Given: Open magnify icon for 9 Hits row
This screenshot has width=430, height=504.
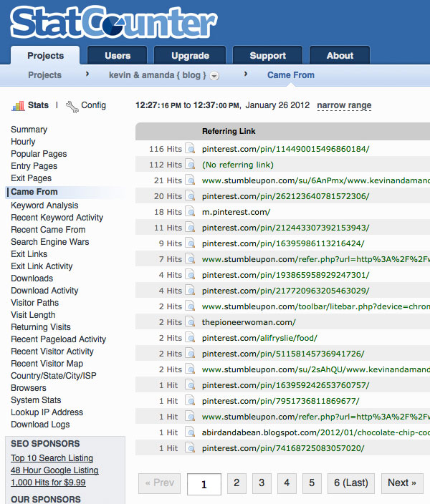Looking at the screenshot, I should coord(190,243).
